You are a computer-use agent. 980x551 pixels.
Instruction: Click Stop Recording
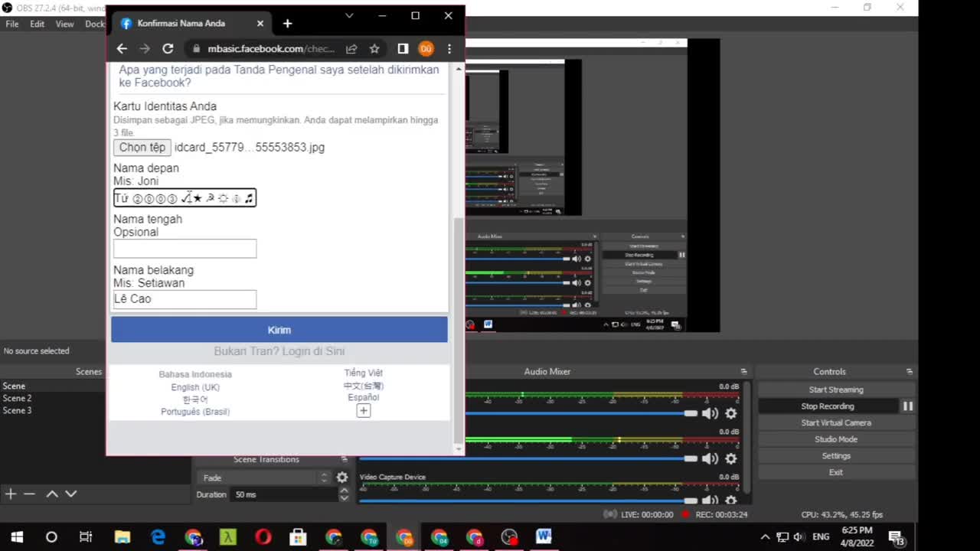(828, 406)
